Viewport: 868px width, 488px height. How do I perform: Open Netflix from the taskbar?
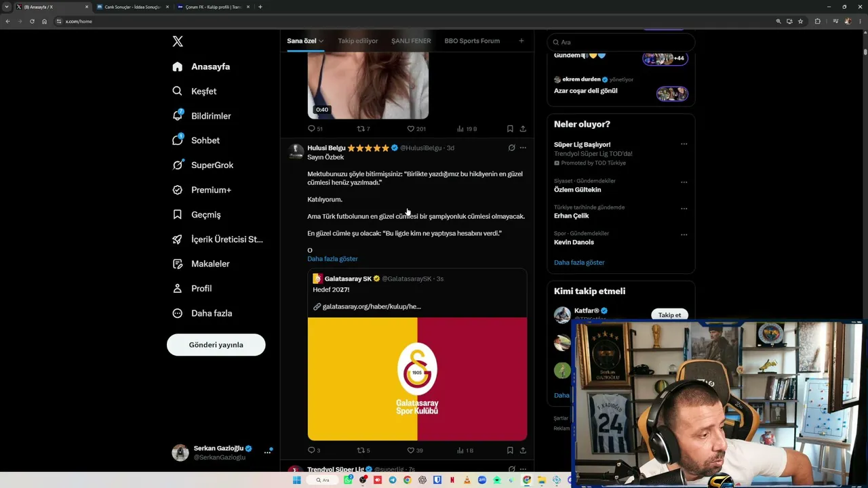coord(452,480)
